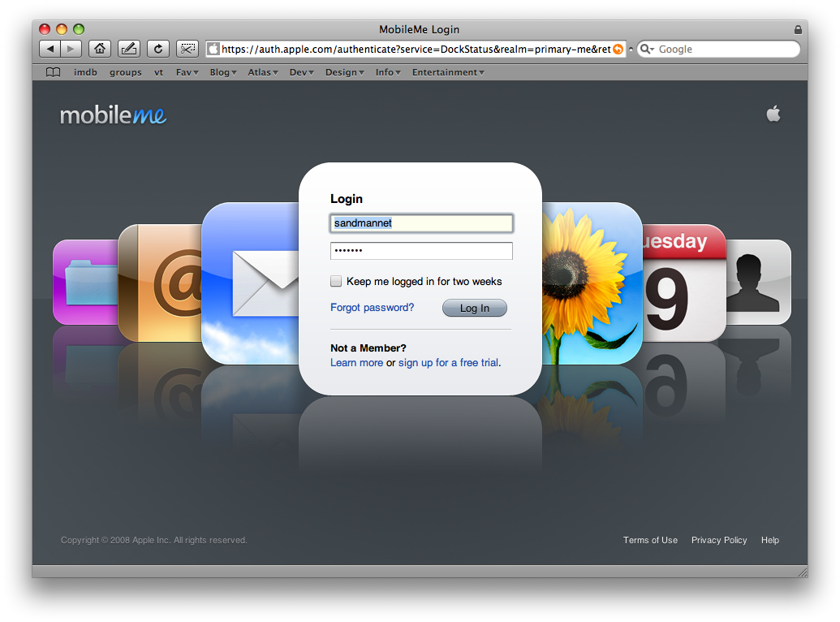Image resolution: width=840 pixels, height=622 pixels.
Task: Open the Privacy Policy footer link
Action: 718,540
